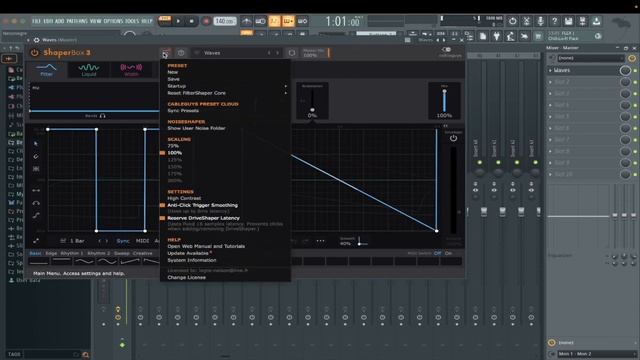Click the three-dots more options icon below the graph

point(320,241)
